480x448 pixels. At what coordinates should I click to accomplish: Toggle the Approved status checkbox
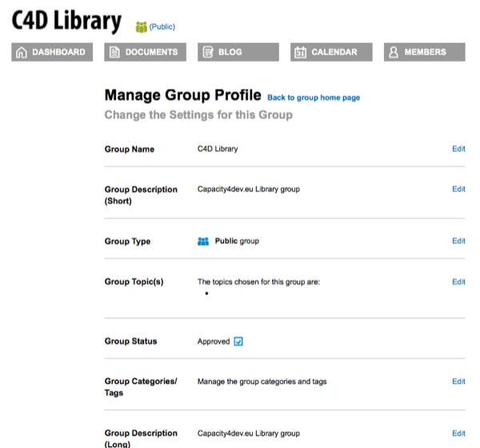(238, 342)
